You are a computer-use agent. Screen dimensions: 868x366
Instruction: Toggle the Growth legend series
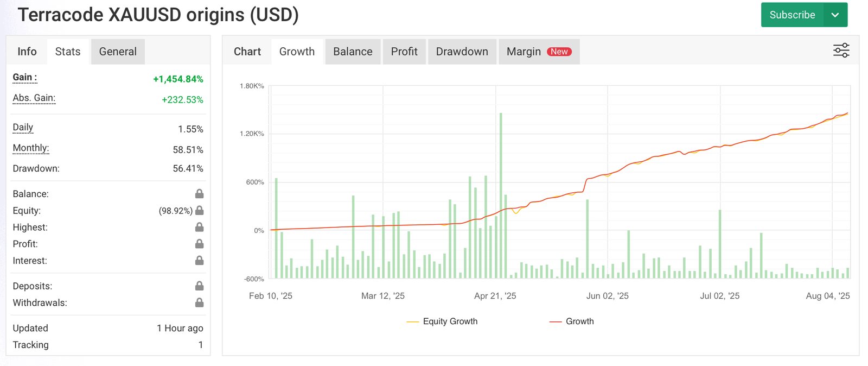[x=572, y=321]
